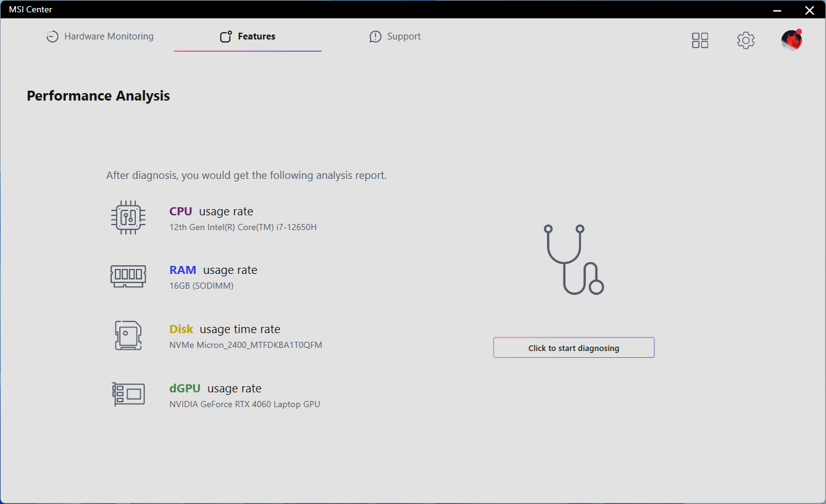The height and width of the screenshot is (504, 826).
Task: Click the Performance Analysis heading
Action: 98,96
